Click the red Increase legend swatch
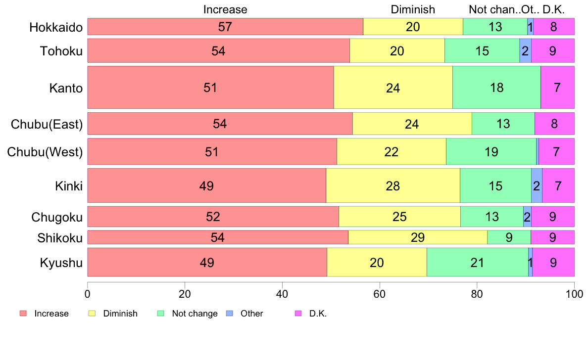The width and height of the screenshot is (588, 364). point(23,314)
